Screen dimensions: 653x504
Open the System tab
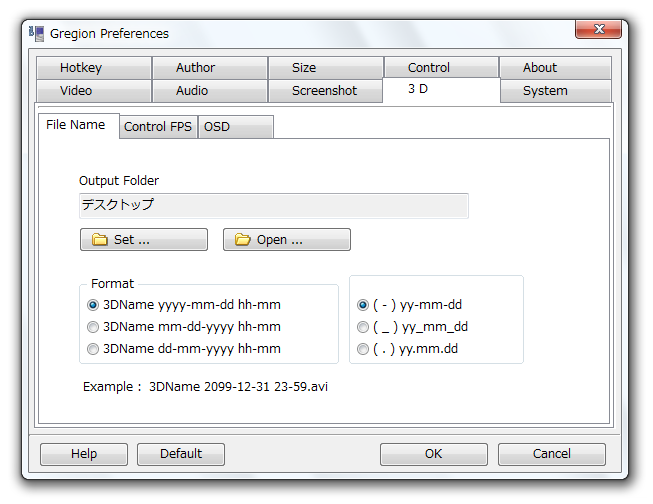click(556, 90)
